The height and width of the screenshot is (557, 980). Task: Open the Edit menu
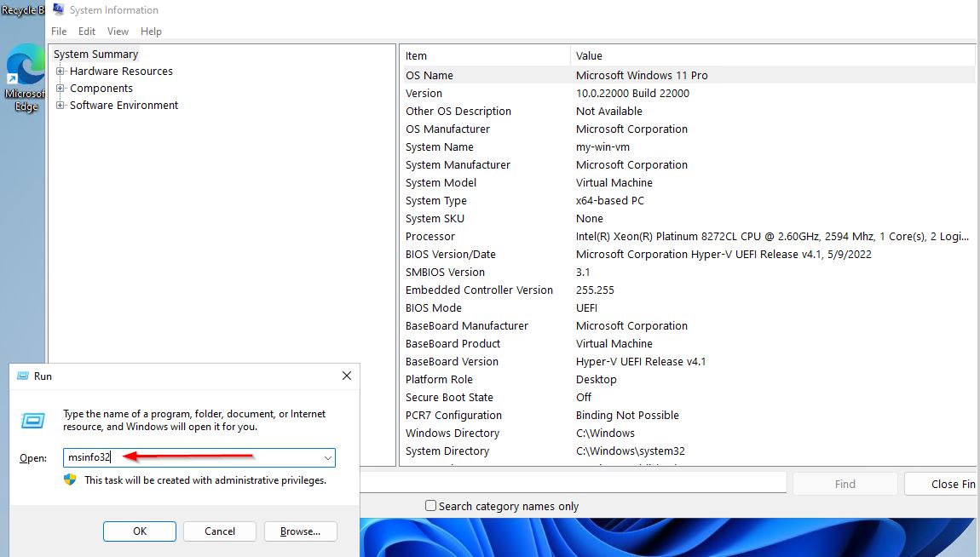[86, 31]
